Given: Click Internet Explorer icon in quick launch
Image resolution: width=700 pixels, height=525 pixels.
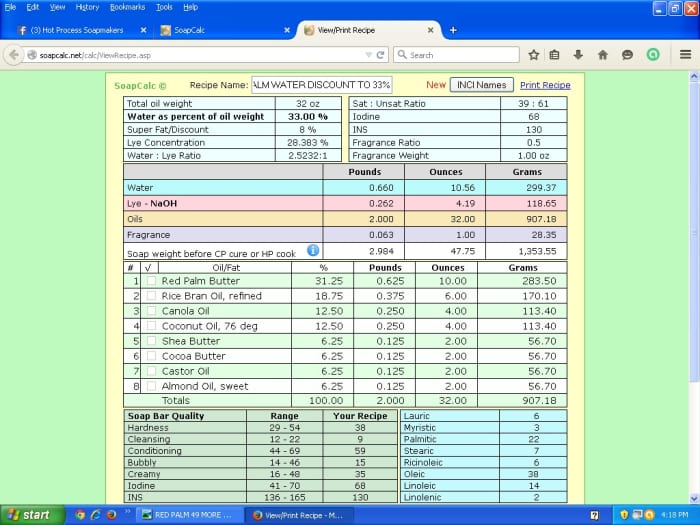Looking at the screenshot, I should click(x=96, y=515).
